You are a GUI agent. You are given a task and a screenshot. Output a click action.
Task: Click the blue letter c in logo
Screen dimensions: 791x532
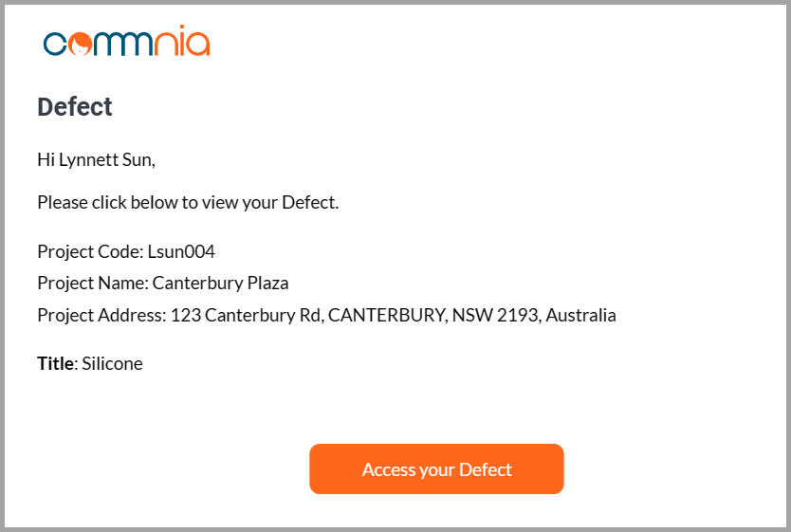click(55, 44)
